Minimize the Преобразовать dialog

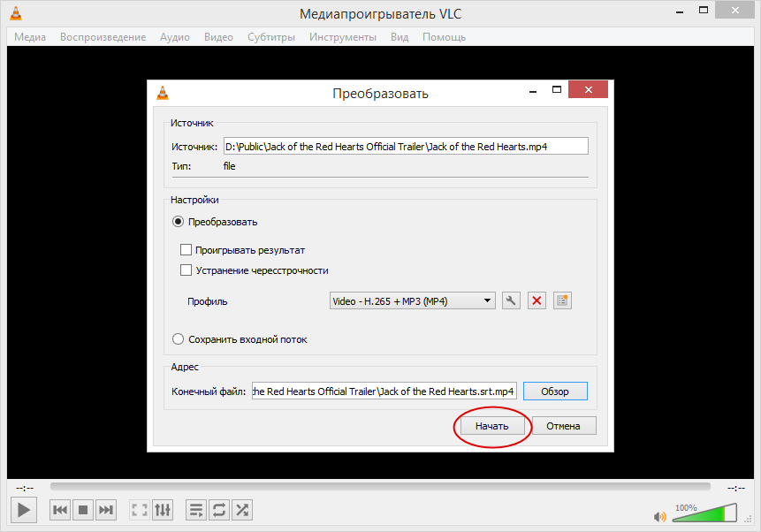[533, 91]
